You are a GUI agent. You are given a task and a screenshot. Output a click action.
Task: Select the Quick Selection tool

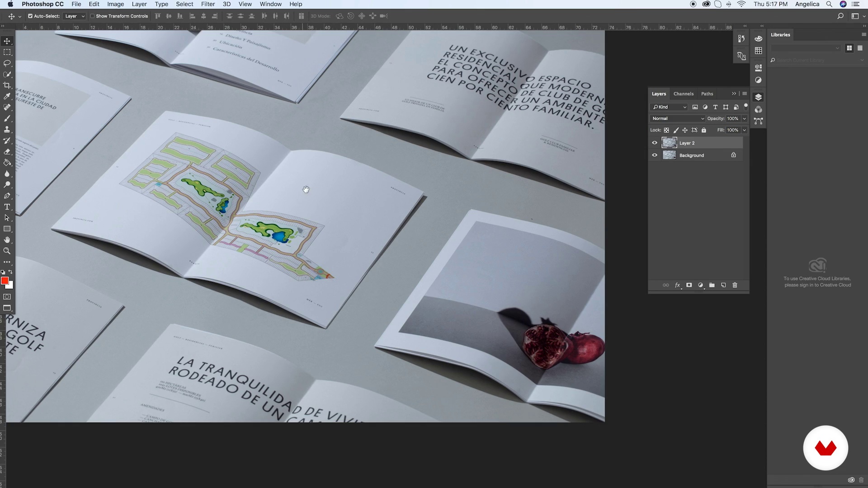click(7, 75)
